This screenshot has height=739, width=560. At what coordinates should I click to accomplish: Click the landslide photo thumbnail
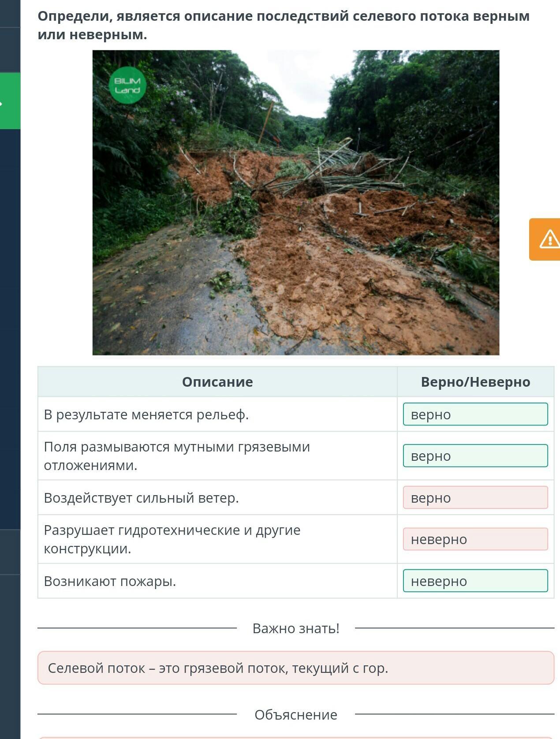tap(296, 202)
